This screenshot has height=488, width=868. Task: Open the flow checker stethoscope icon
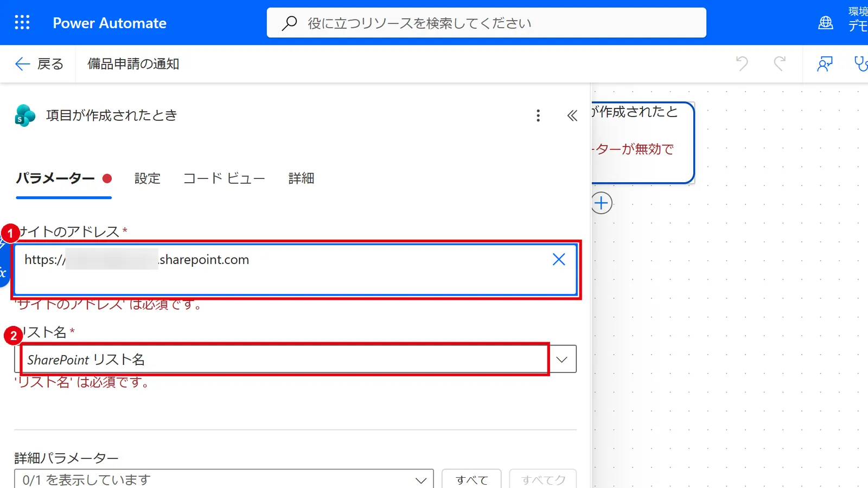tap(861, 64)
